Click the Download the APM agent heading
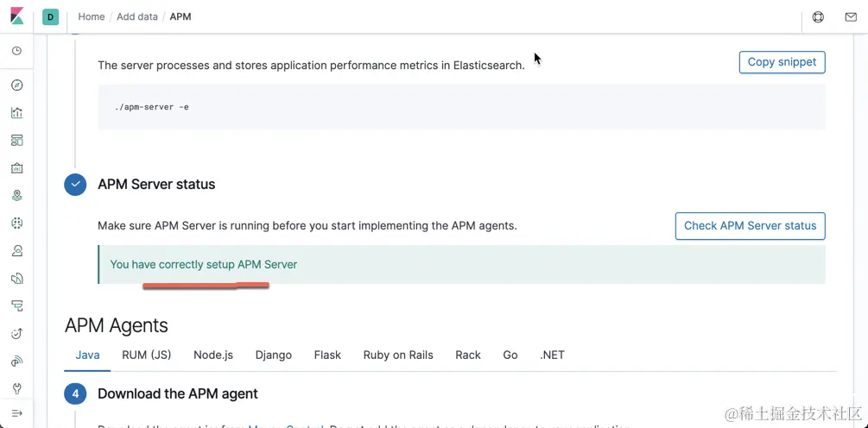 click(x=178, y=393)
